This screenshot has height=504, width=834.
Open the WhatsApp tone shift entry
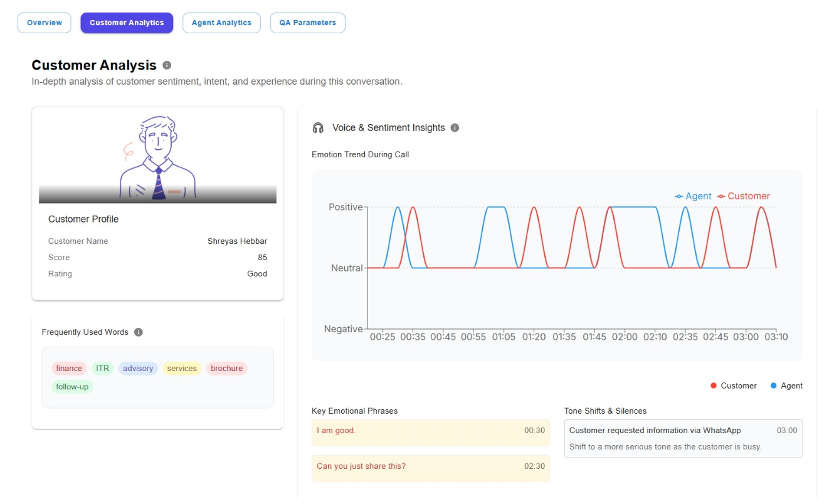(x=683, y=438)
